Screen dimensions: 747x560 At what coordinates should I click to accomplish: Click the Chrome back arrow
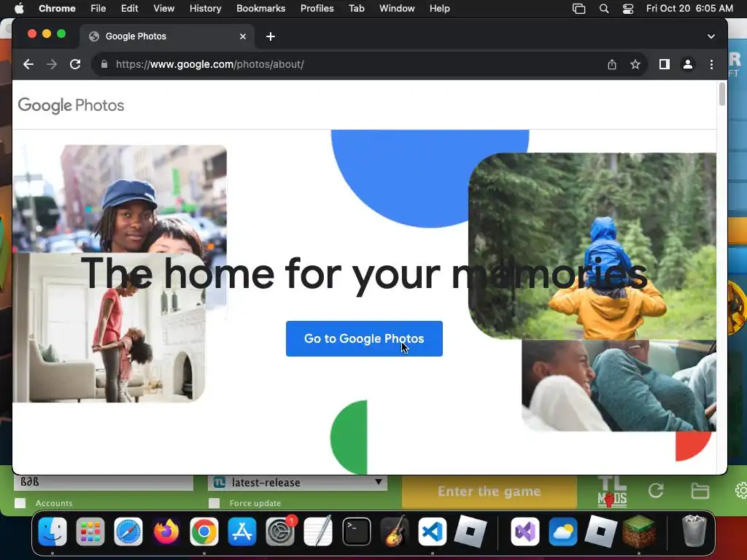[x=28, y=64]
